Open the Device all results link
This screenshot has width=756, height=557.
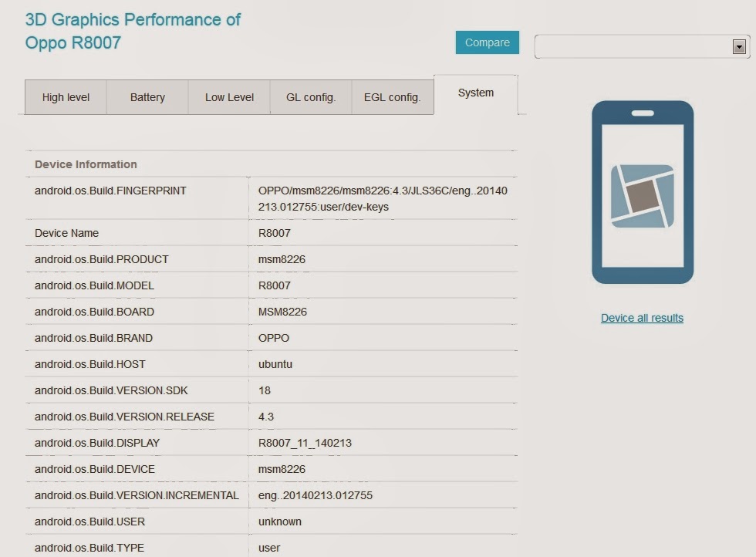pos(642,319)
